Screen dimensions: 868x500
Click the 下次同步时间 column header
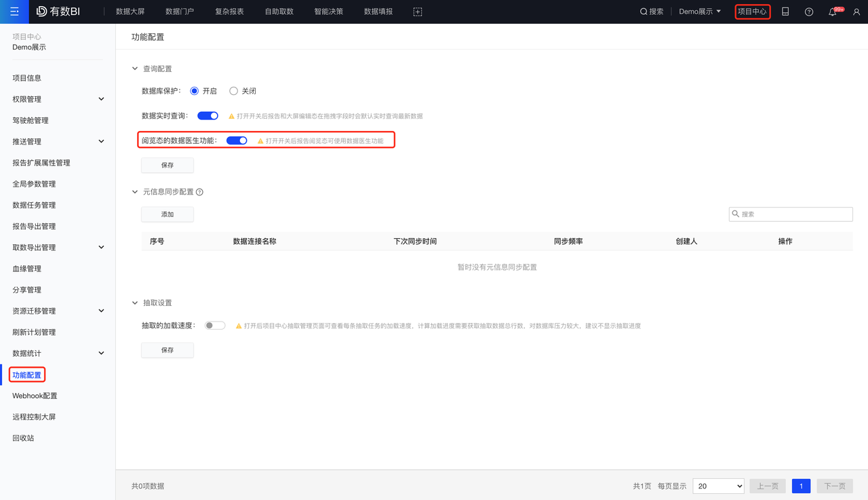pyautogui.click(x=415, y=242)
